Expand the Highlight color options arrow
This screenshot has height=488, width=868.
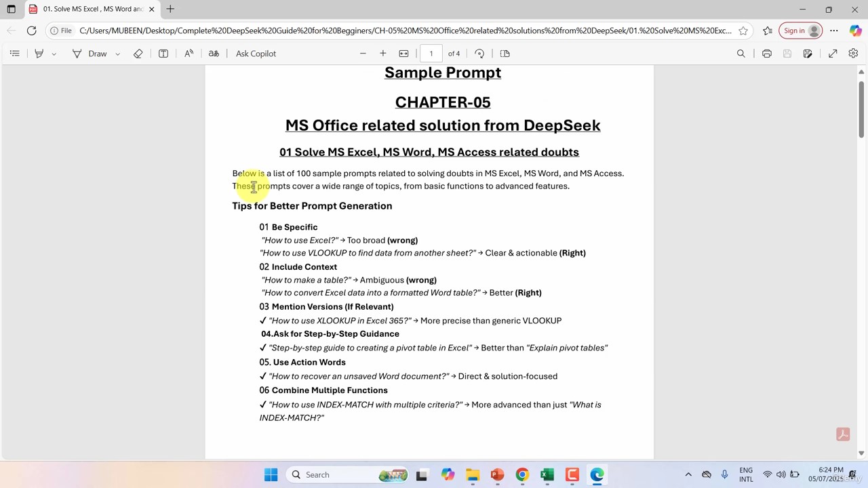54,54
